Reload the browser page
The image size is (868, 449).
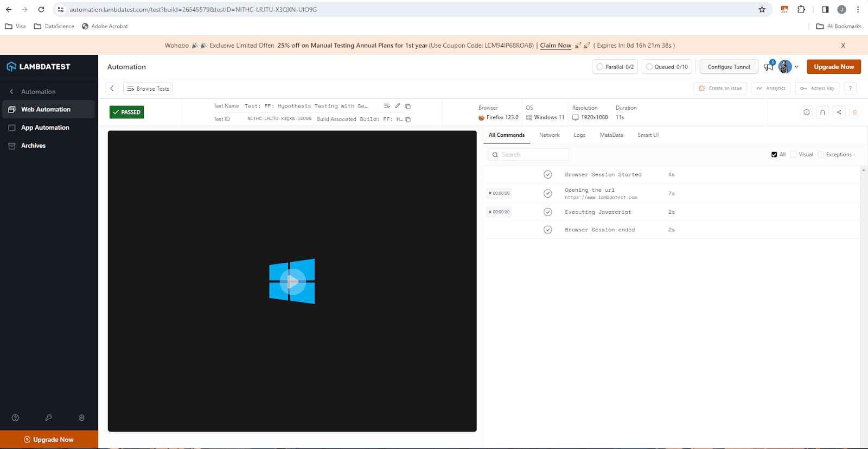pyautogui.click(x=41, y=9)
